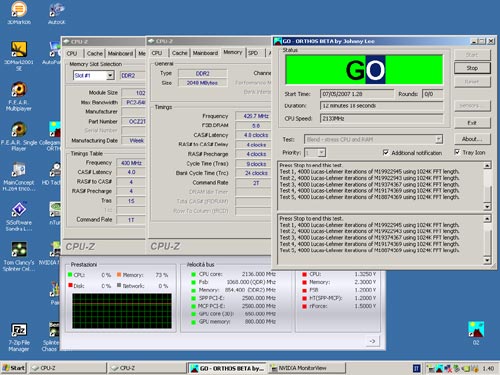This screenshot has width=500, height=375.
Task: Click the IT language indicator in taskbar
Action: (x=416, y=368)
